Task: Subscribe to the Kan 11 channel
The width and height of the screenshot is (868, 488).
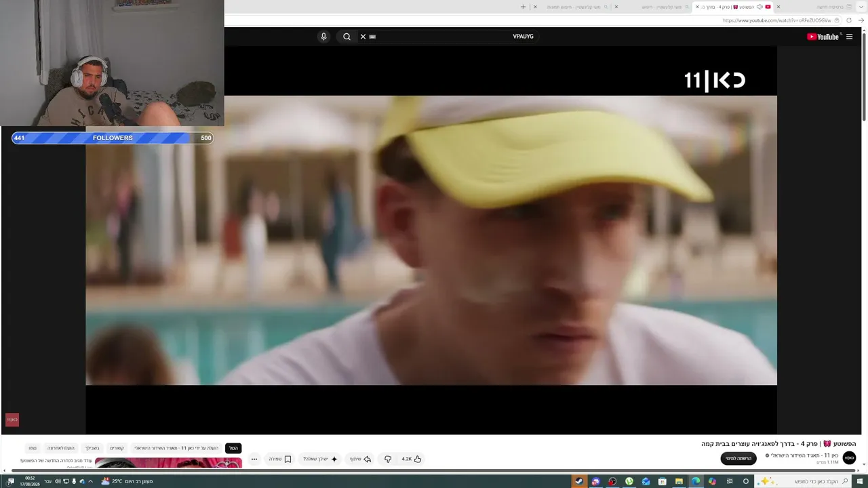Action: click(738, 459)
